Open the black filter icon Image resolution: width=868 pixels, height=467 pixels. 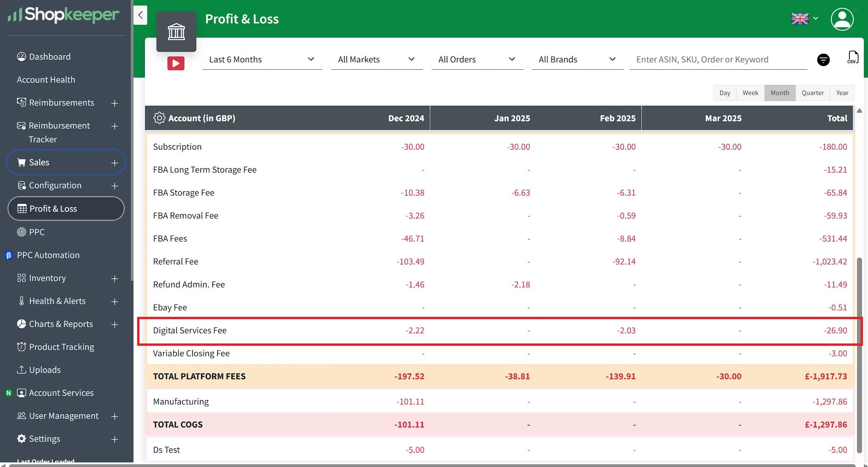click(823, 60)
